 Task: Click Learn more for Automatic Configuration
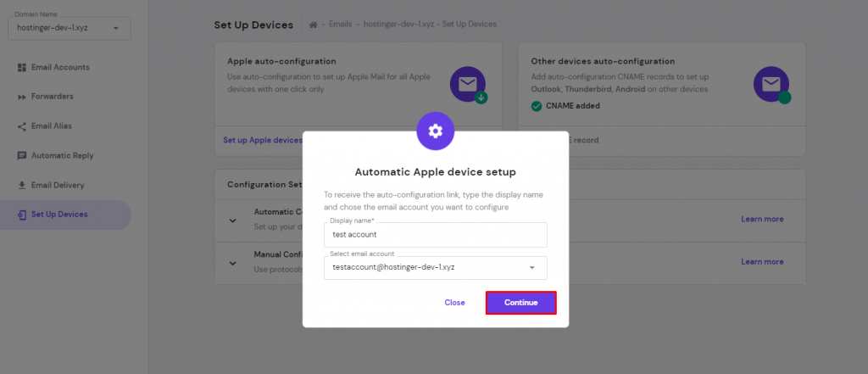click(x=762, y=219)
